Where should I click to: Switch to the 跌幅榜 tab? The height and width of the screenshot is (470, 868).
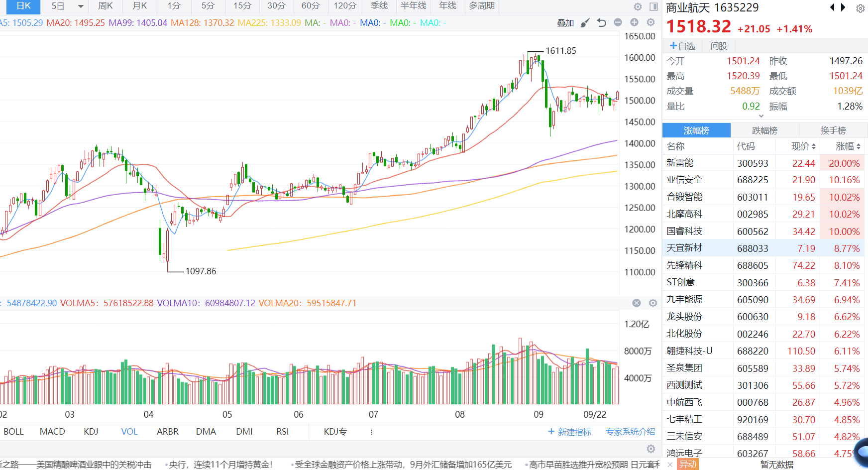pyautogui.click(x=764, y=130)
